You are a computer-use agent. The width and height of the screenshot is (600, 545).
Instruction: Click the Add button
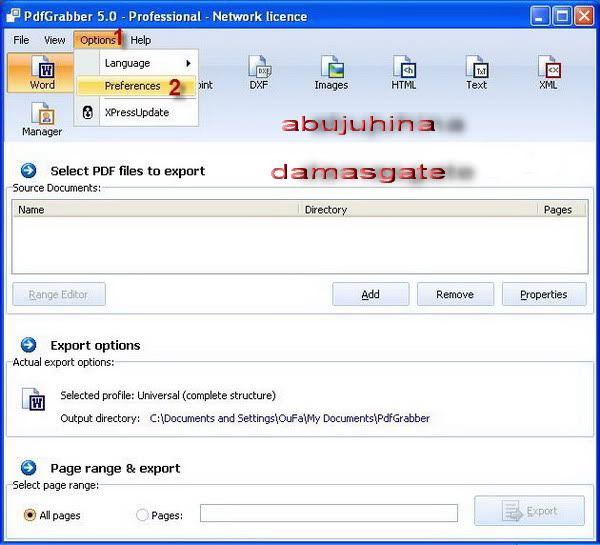click(370, 294)
